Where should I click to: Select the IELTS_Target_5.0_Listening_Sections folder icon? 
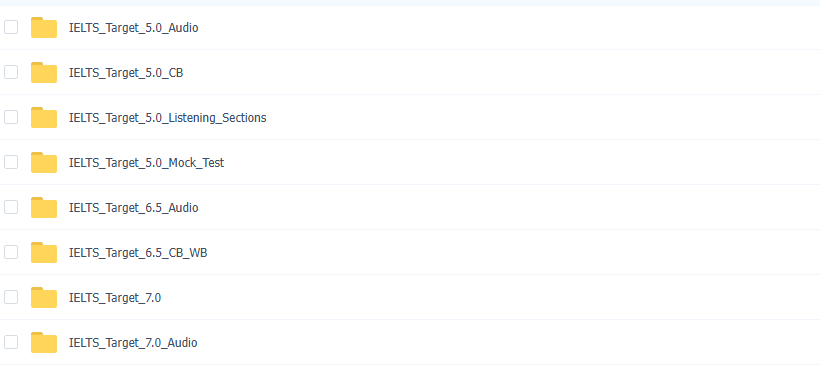44,117
